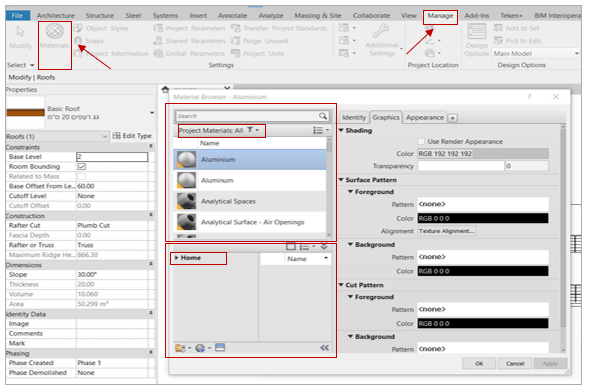This screenshot has width=589, height=392.
Task: Click the add asset plus tab
Action: coord(453,118)
